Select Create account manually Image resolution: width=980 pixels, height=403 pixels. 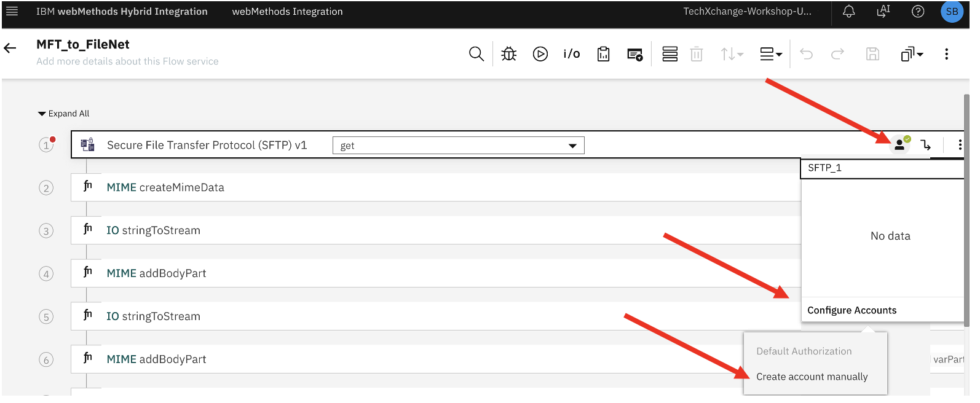pyautogui.click(x=812, y=377)
